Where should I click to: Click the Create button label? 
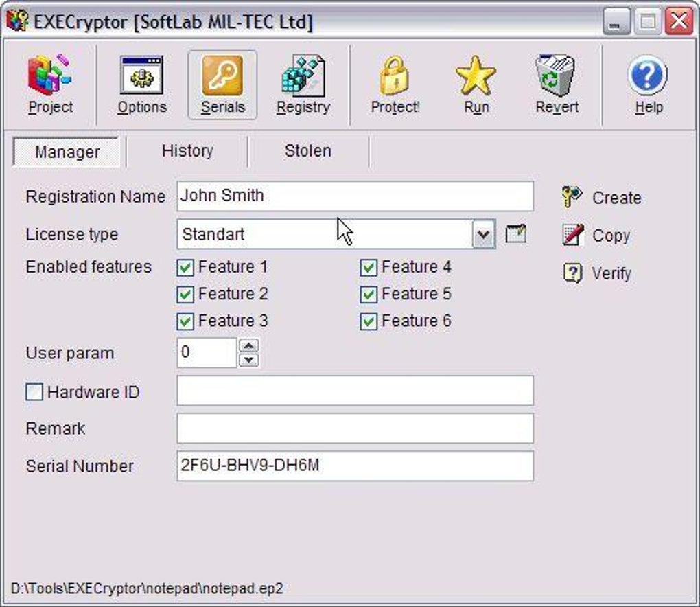616,198
